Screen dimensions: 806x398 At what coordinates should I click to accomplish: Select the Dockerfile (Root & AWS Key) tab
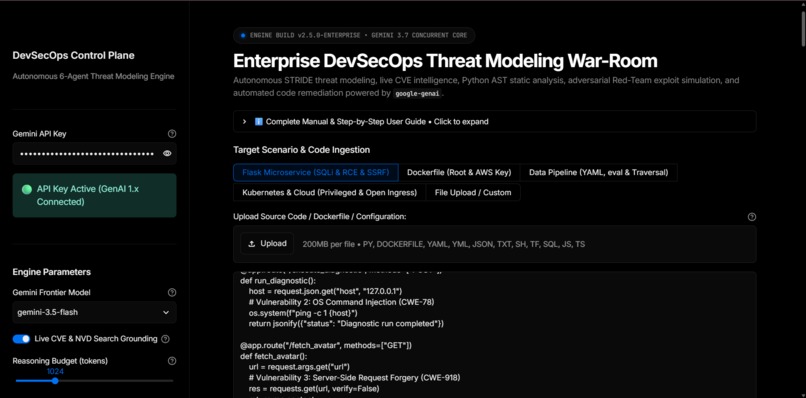[459, 172]
